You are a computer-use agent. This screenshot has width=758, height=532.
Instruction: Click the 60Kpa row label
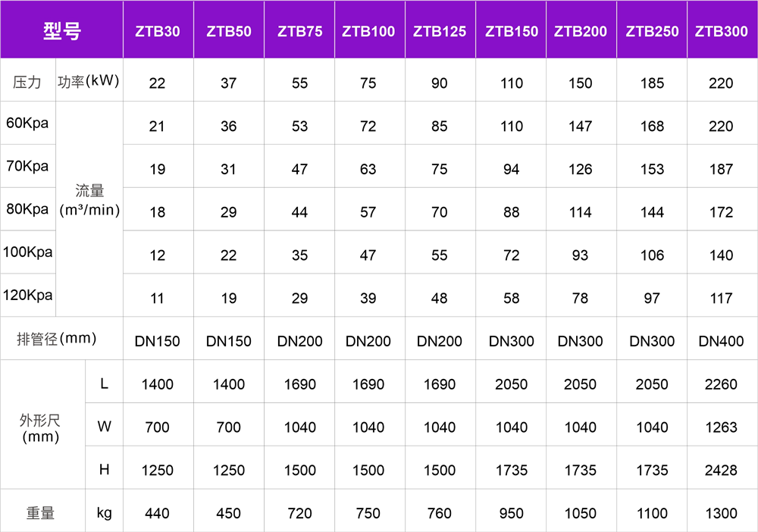click(27, 123)
